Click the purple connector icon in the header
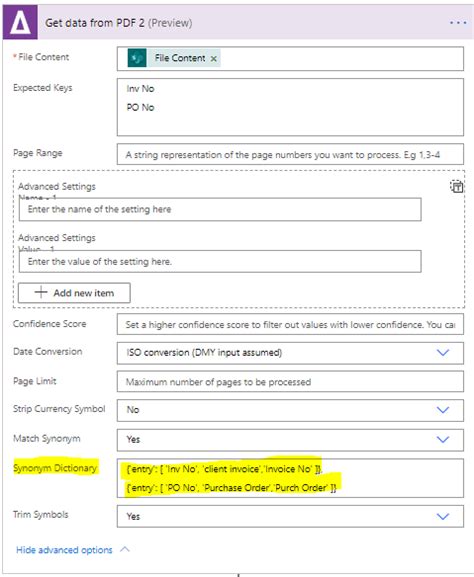Viewport: 474px width, 577px height. pyautogui.click(x=20, y=22)
